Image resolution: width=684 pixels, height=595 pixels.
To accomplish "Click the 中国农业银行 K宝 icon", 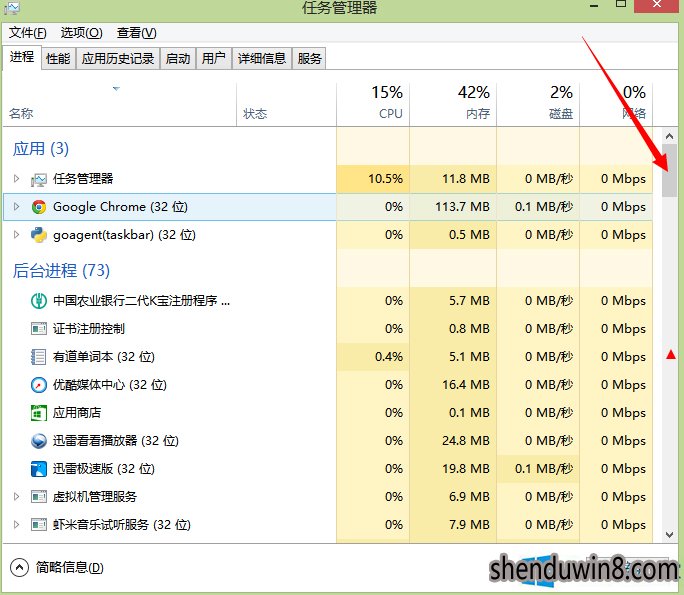I will (x=39, y=301).
